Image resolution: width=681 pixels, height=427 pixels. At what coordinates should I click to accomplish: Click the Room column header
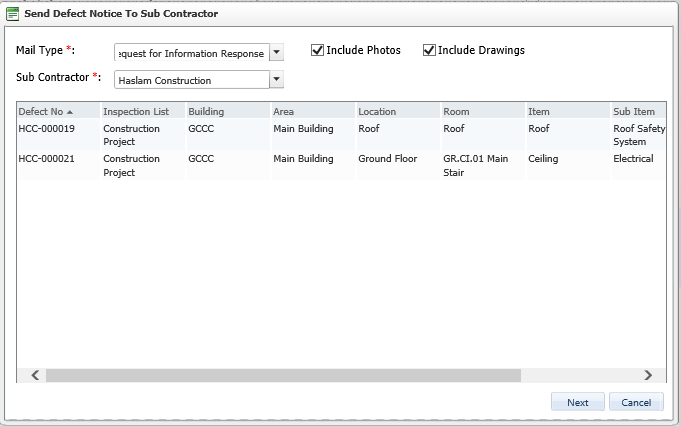(482, 111)
